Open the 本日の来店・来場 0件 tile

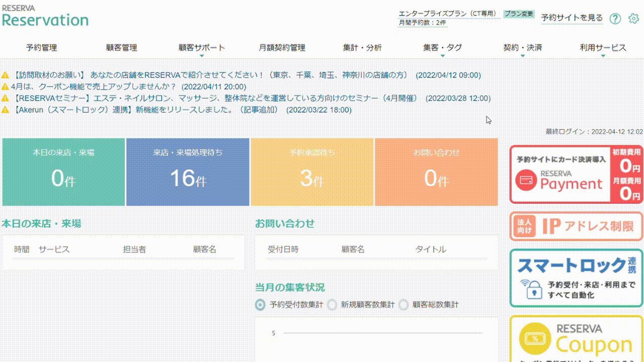(63, 172)
